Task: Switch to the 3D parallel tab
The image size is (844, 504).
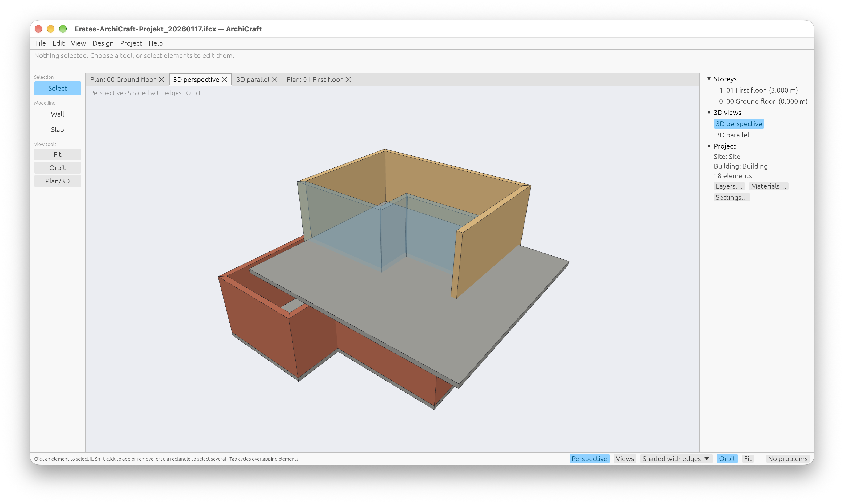Action: pyautogui.click(x=253, y=79)
